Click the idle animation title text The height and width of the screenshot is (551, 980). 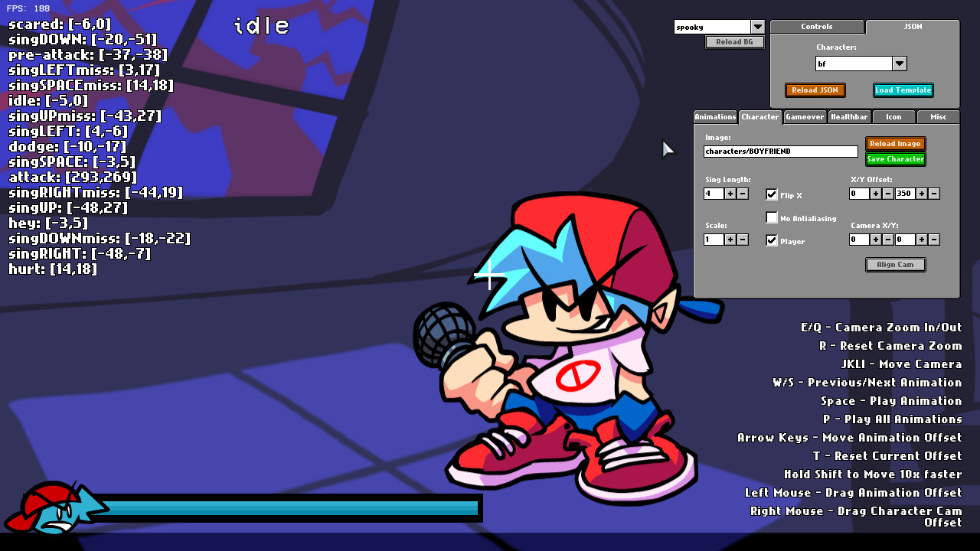[x=262, y=26]
